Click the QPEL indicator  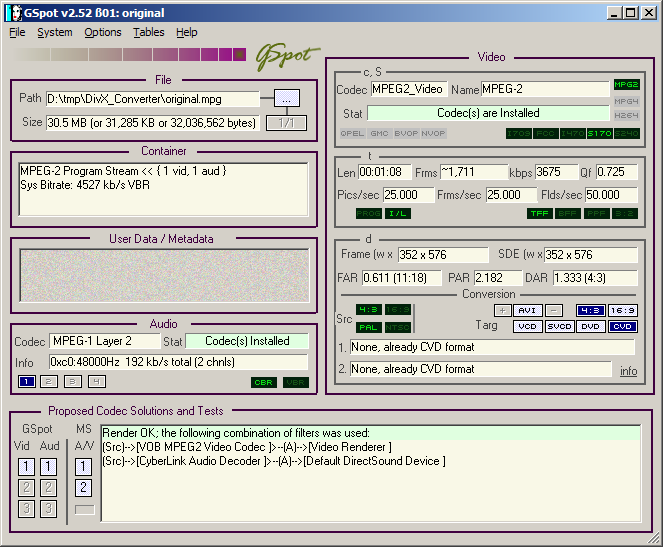[x=352, y=134]
